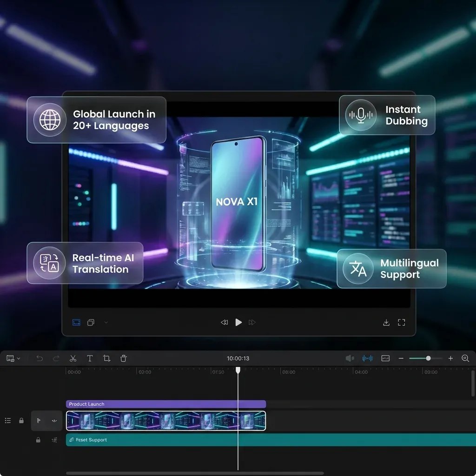Open the track list menu icon
This screenshot has width=476, height=476.
click(8, 421)
